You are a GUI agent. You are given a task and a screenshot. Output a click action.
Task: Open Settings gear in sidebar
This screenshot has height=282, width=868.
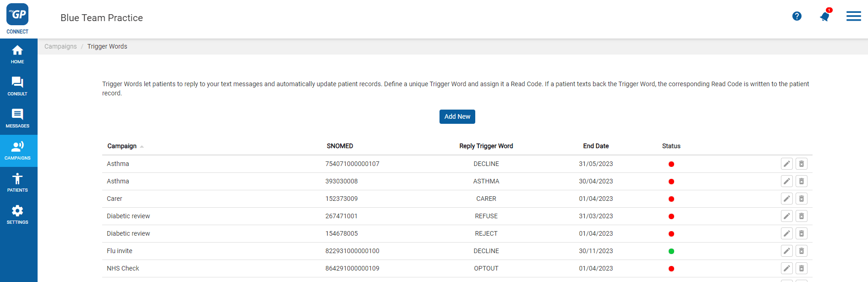tap(17, 215)
